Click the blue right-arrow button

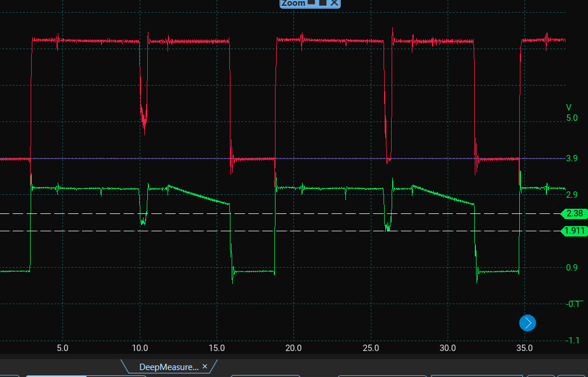[527, 323]
